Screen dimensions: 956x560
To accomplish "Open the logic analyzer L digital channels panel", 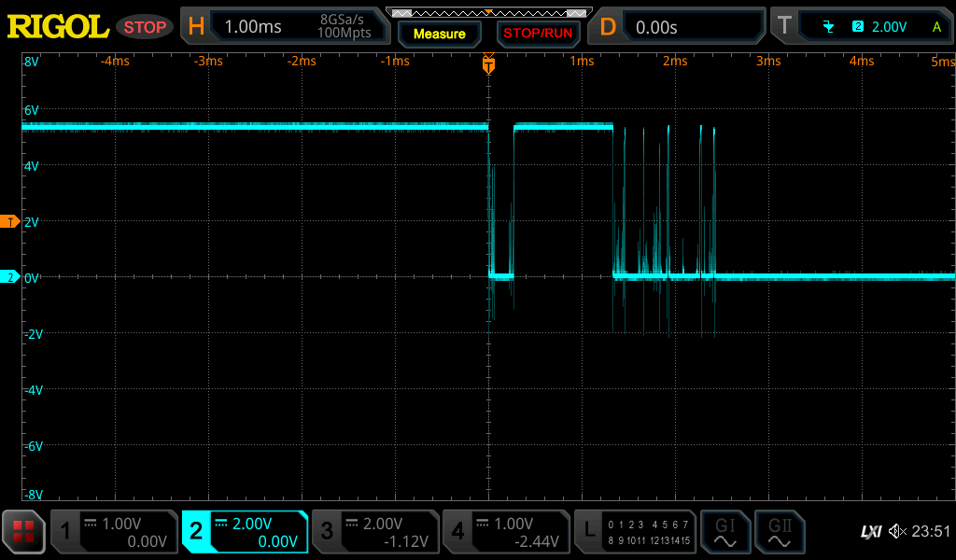I will click(635, 532).
